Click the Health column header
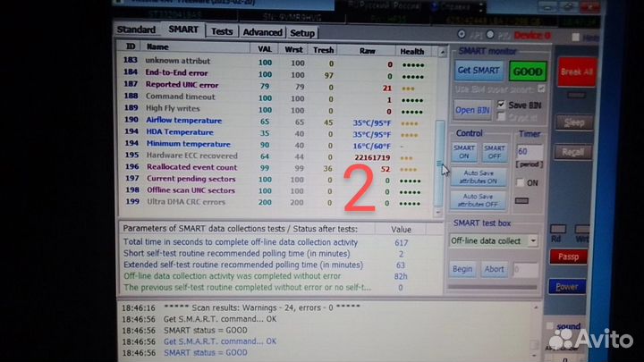Image resolution: width=644 pixels, height=362 pixels. pos(411,51)
